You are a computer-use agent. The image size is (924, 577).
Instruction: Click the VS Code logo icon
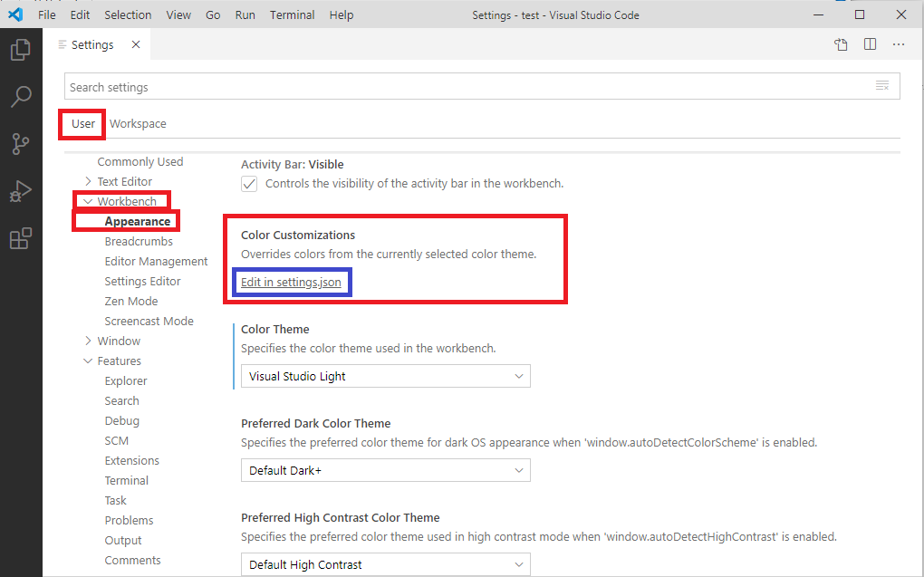coord(16,14)
